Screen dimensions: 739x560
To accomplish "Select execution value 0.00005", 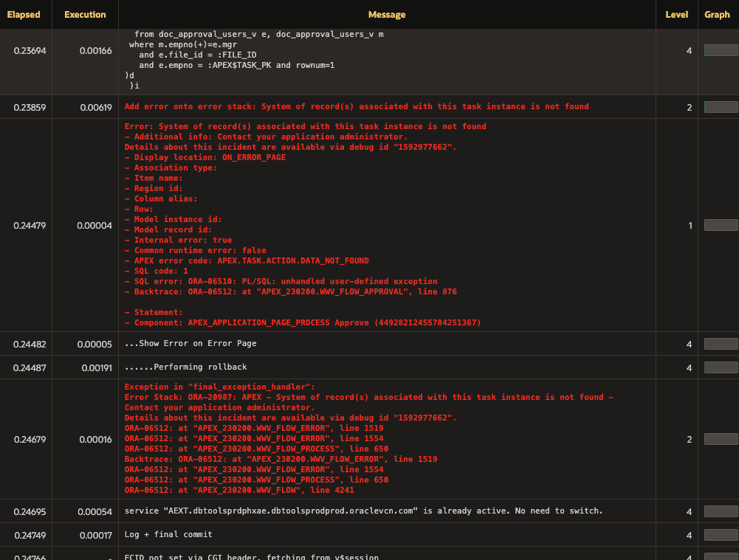I will pyautogui.click(x=94, y=345).
